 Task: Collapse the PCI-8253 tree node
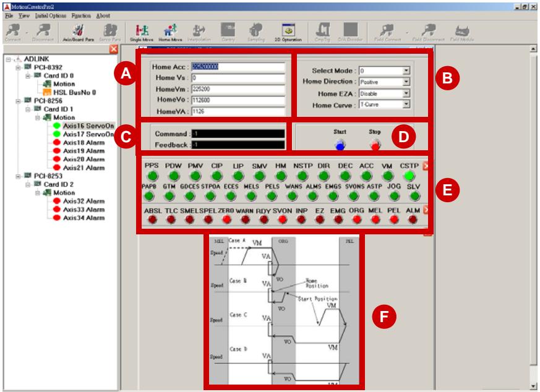[x=18, y=176]
